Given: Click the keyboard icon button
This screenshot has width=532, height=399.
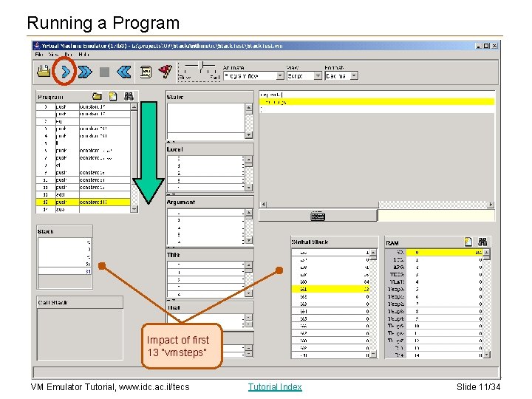Looking at the screenshot, I should [318, 216].
